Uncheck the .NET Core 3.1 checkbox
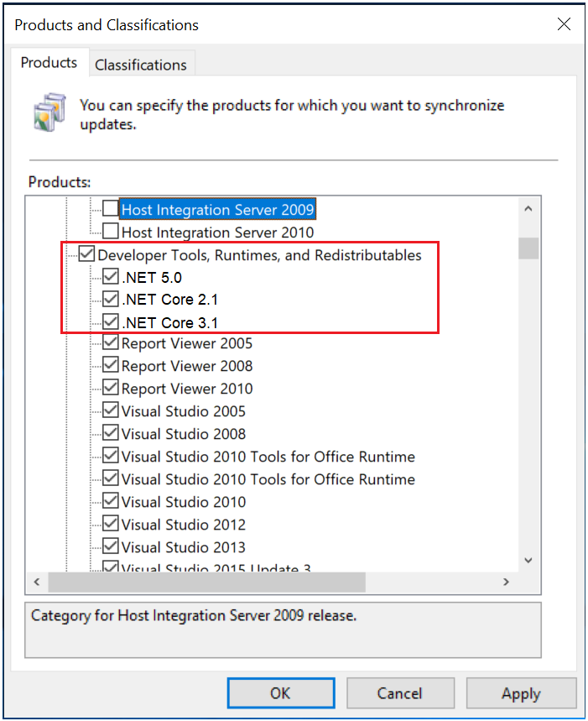Image resolution: width=588 pixels, height=721 pixels. [110, 321]
